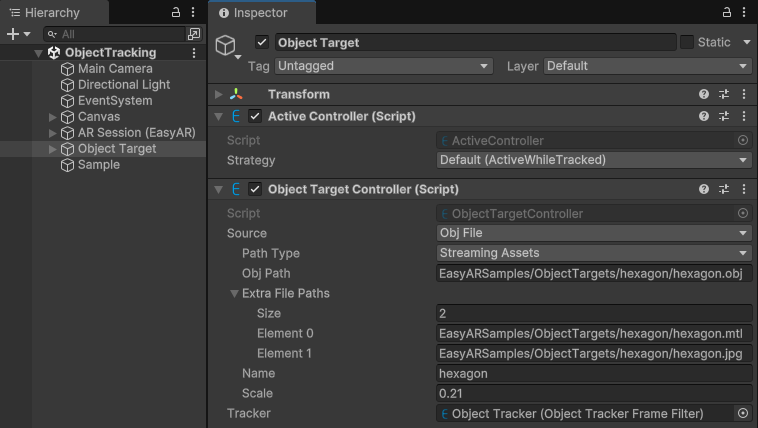This screenshot has height=428, width=758.
Task: Switch to the Inspector tab
Action: tap(260, 13)
